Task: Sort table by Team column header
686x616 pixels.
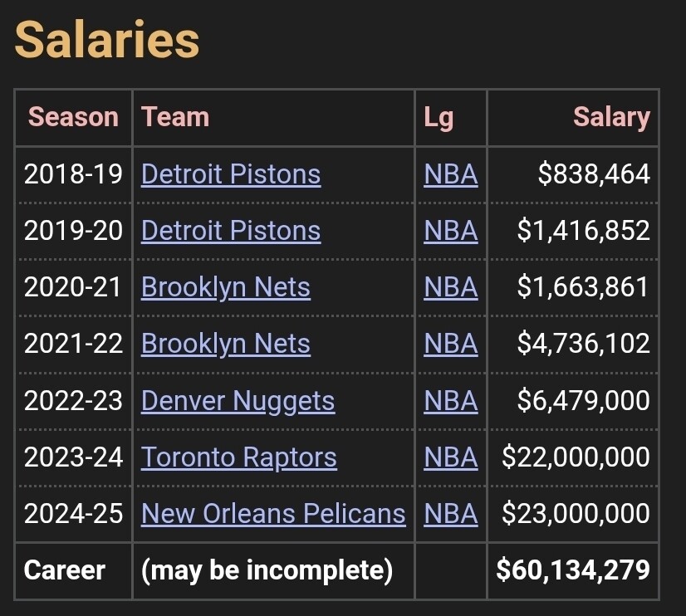Action: click(175, 117)
